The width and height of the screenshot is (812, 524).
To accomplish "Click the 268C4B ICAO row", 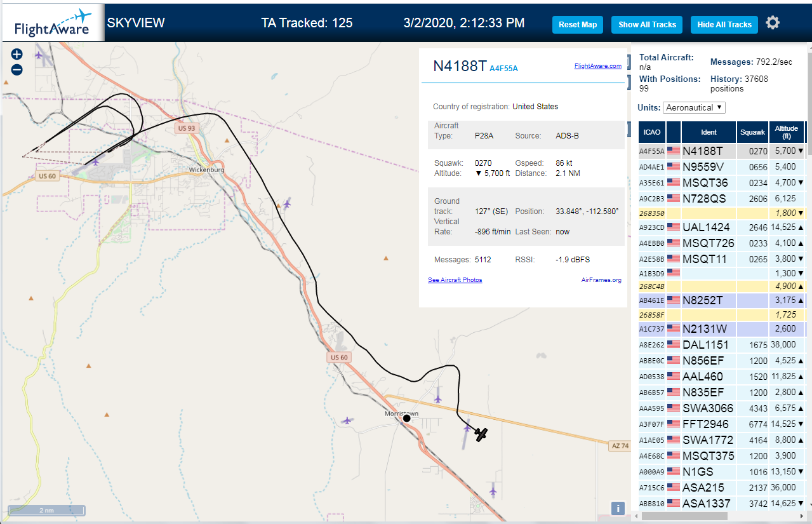I will tap(722, 286).
